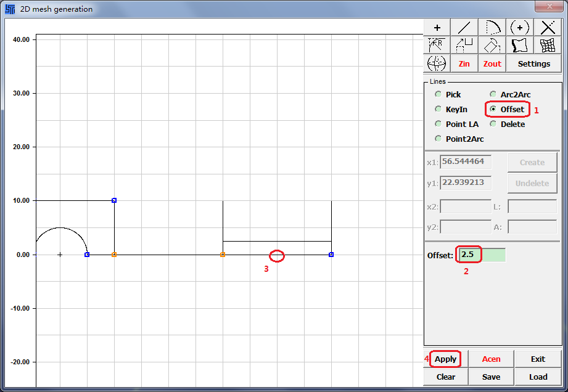Viewport: 568px width, 392px height.
Task: Click the y2 coordinate field
Action: point(466,227)
